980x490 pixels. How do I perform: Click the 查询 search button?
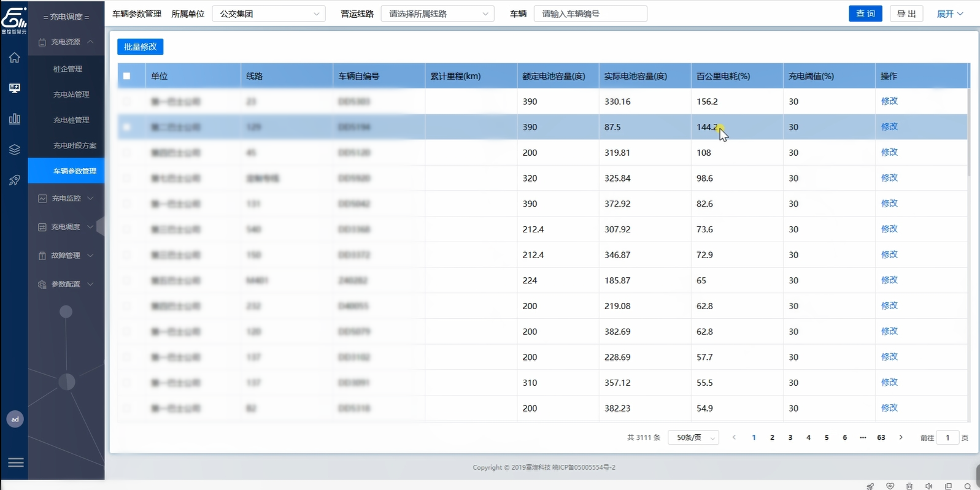865,13
